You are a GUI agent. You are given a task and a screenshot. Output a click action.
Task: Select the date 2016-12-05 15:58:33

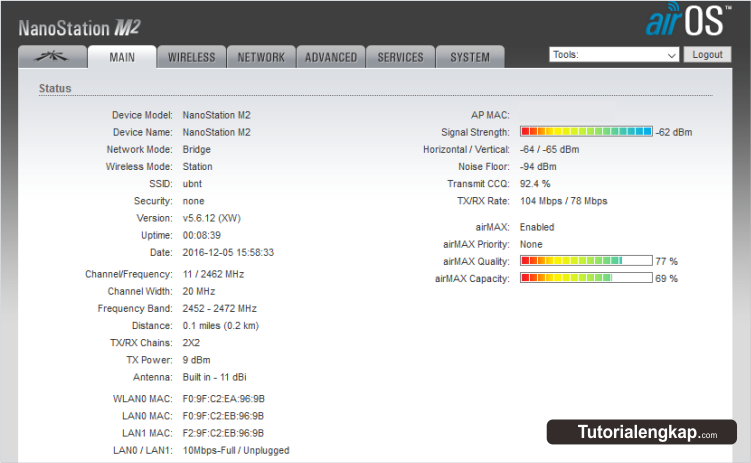click(x=228, y=252)
